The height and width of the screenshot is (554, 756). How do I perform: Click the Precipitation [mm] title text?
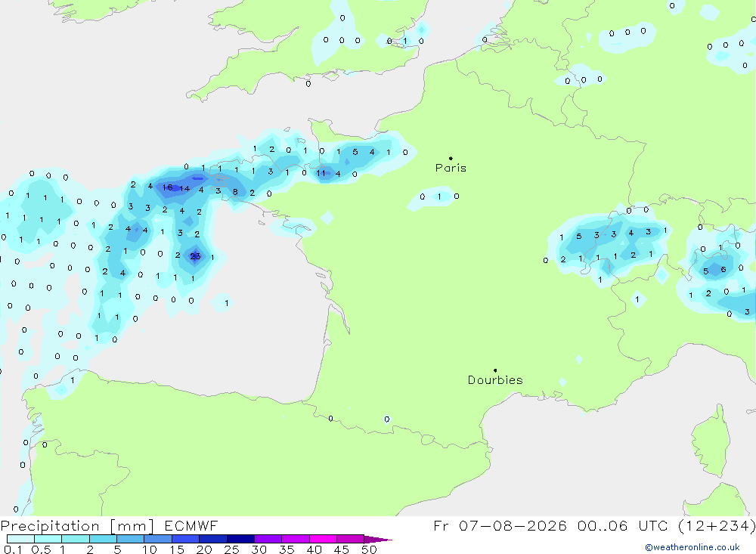pyautogui.click(x=77, y=525)
